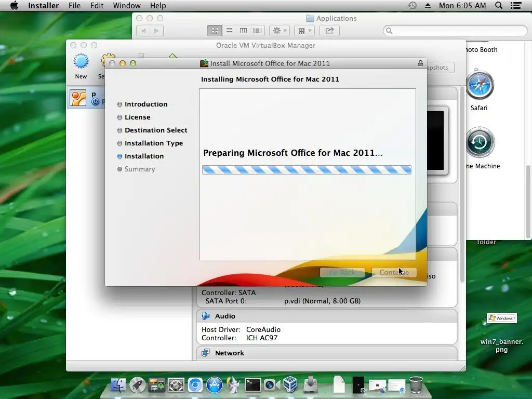
Task: Open the Window menu
Action: click(x=127, y=5)
